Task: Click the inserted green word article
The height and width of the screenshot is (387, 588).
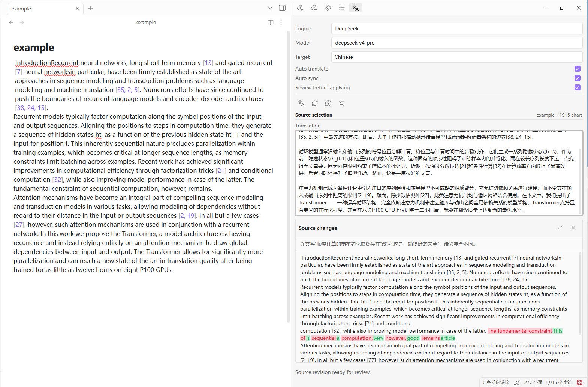Action: pos(448,338)
